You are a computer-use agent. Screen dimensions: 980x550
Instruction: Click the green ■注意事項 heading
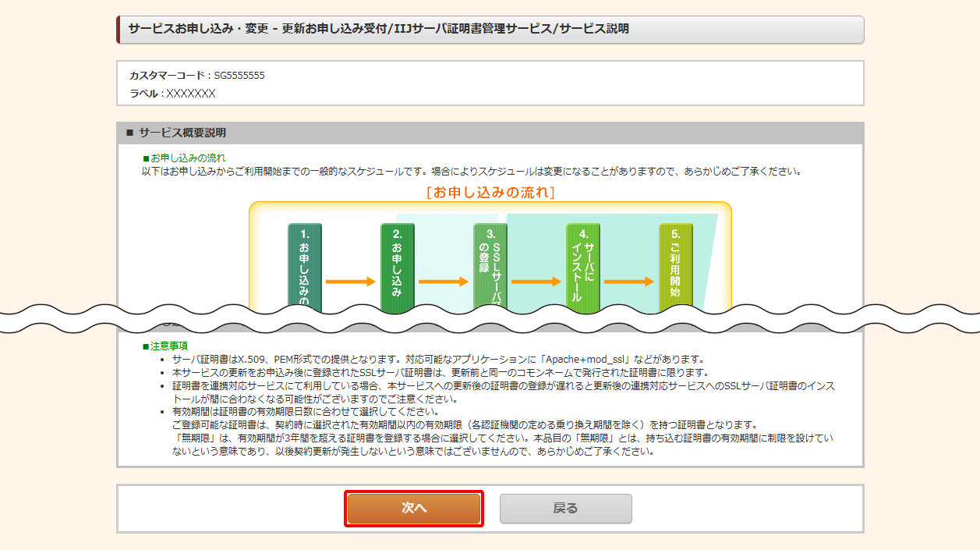coord(165,346)
